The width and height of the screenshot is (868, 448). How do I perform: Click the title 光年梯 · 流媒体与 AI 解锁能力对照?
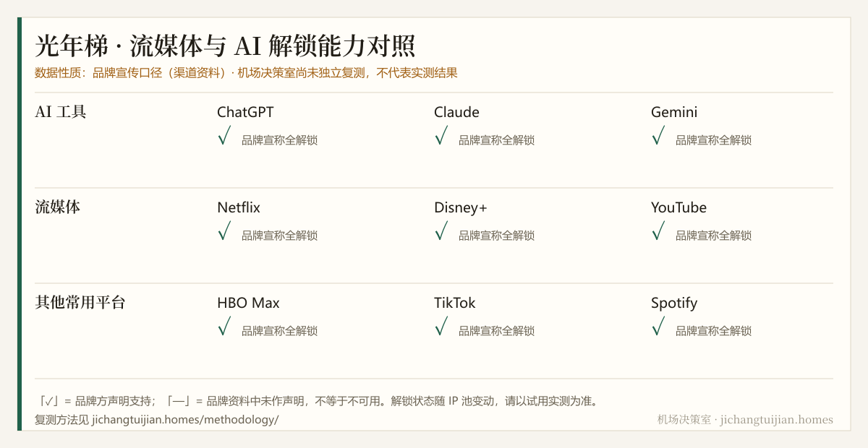[225, 46]
